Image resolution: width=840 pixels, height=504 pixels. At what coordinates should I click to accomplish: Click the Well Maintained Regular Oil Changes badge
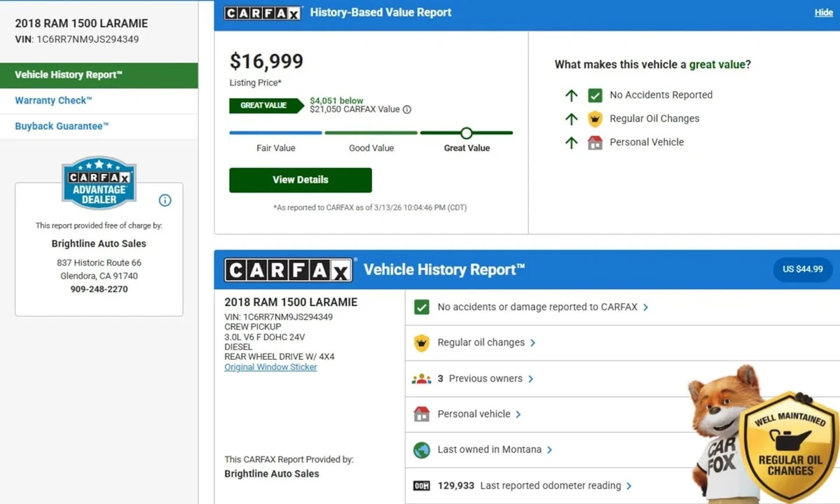pos(789,447)
